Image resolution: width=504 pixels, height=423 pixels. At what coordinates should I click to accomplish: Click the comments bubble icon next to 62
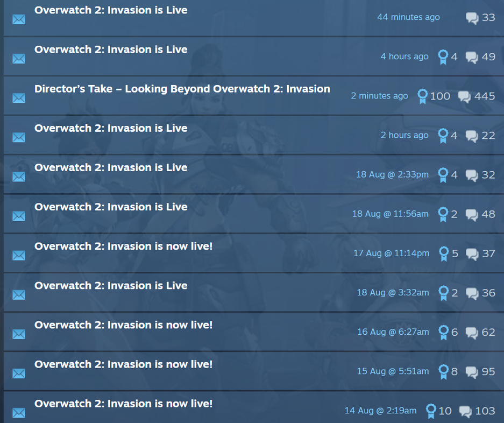click(x=472, y=333)
